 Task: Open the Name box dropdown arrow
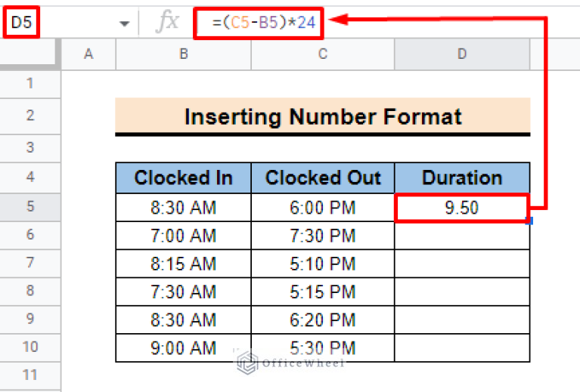tap(124, 24)
